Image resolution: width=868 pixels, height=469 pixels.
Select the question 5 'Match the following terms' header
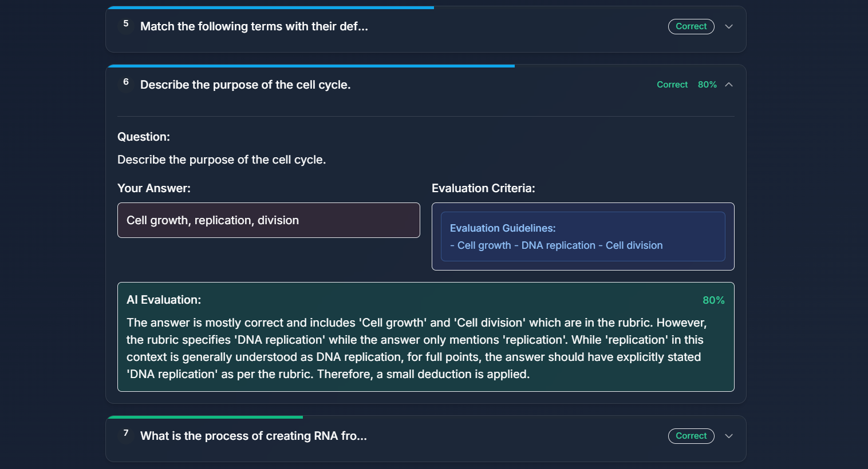click(x=254, y=26)
